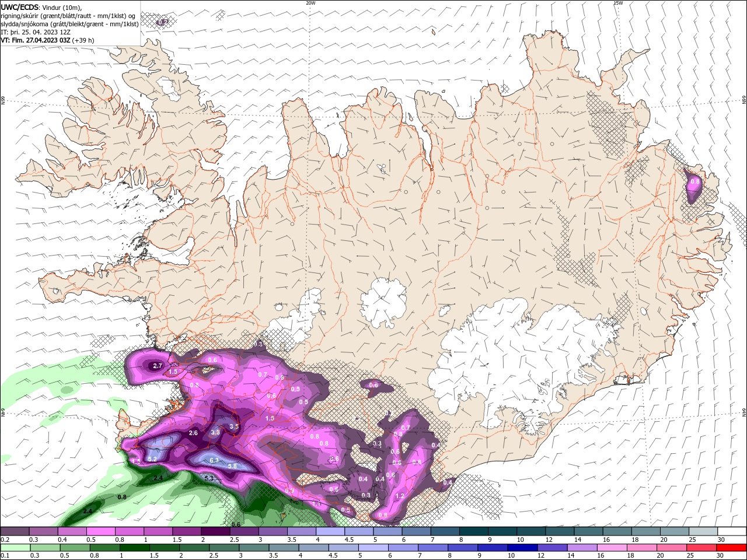Click the 2.6 snowfall value on the map
The image size is (747, 560).
194,433
